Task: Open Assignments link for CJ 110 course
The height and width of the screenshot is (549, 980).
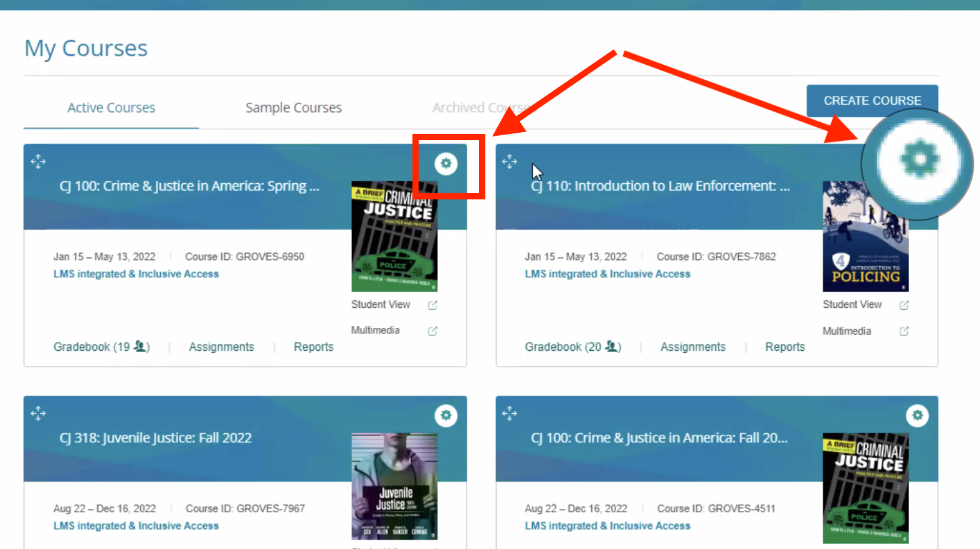Action: (693, 347)
